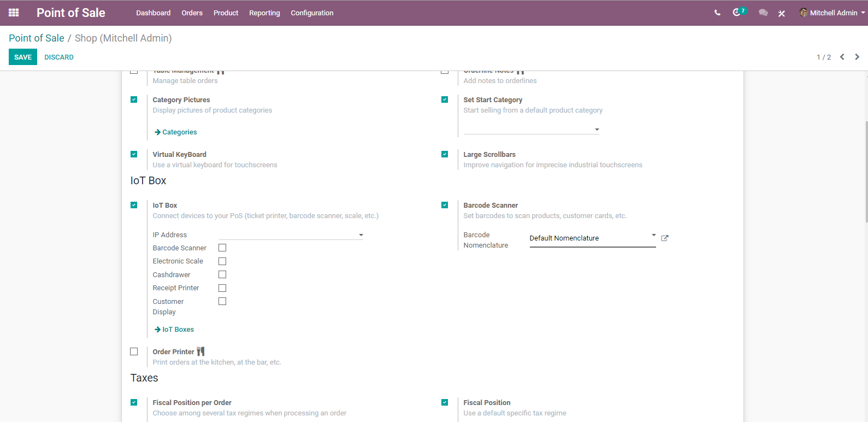Open Mitchell Admin user menu
This screenshot has height=422, width=868.
coord(832,13)
